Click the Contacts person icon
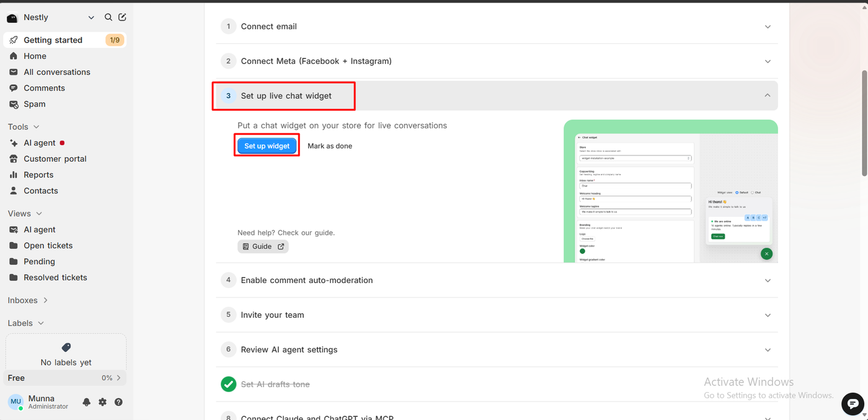The image size is (868, 420). [14, 191]
